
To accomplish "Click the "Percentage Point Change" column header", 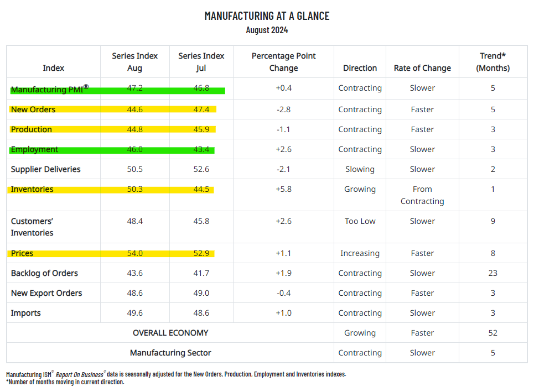I will click(x=283, y=62).
